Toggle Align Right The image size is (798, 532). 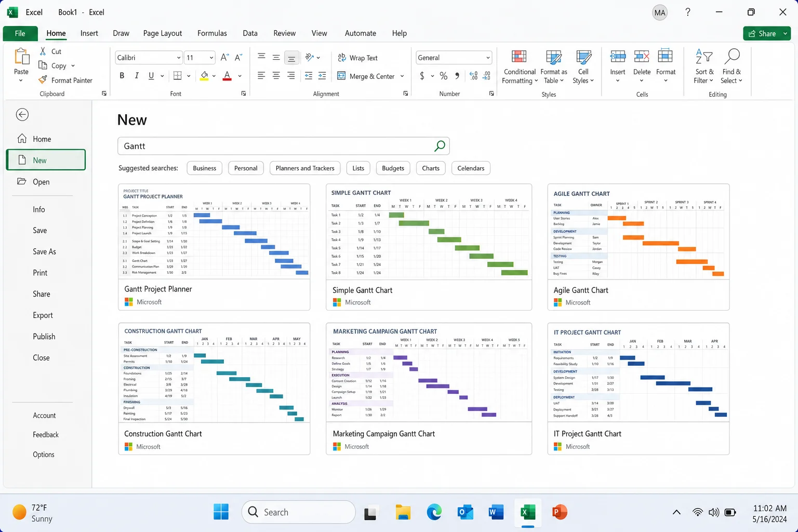291,76
